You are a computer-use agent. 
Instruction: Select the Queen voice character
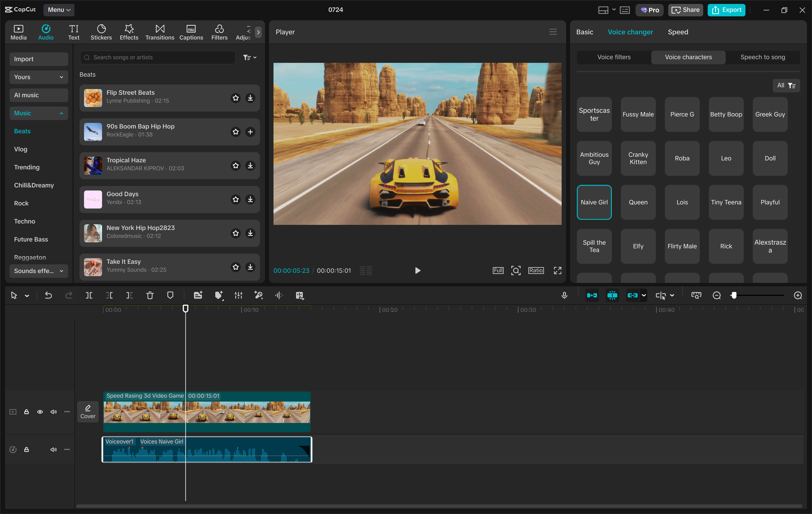pyautogui.click(x=638, y=202)
